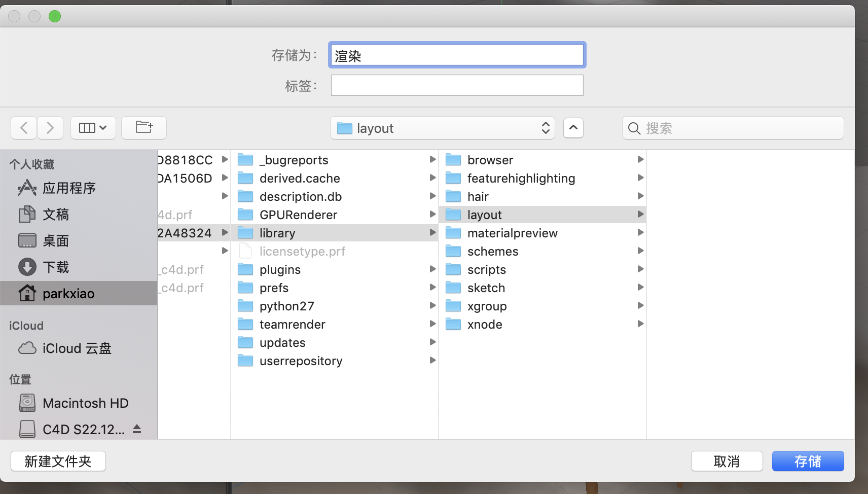Open 下载 in the sidebar
Image resolution: width=868 pixels, height=494 pixels.
click(x=79, y=267)
